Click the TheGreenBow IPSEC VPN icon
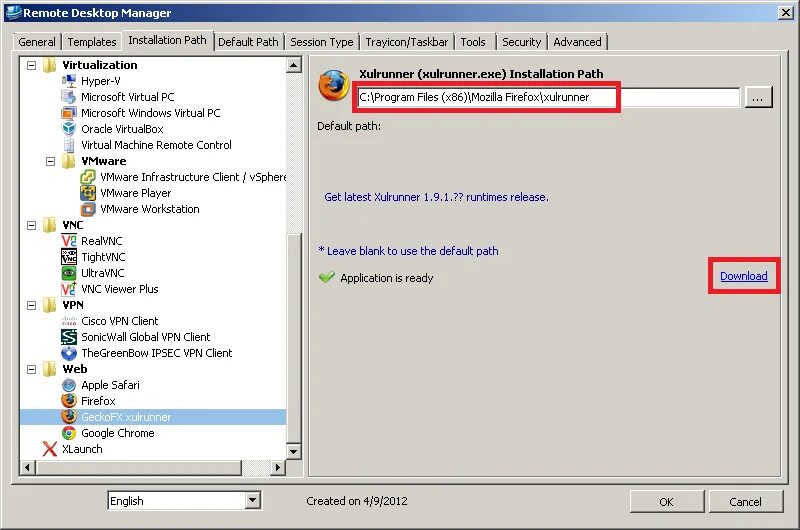This screenshot has width=800, height=530. 69,352
